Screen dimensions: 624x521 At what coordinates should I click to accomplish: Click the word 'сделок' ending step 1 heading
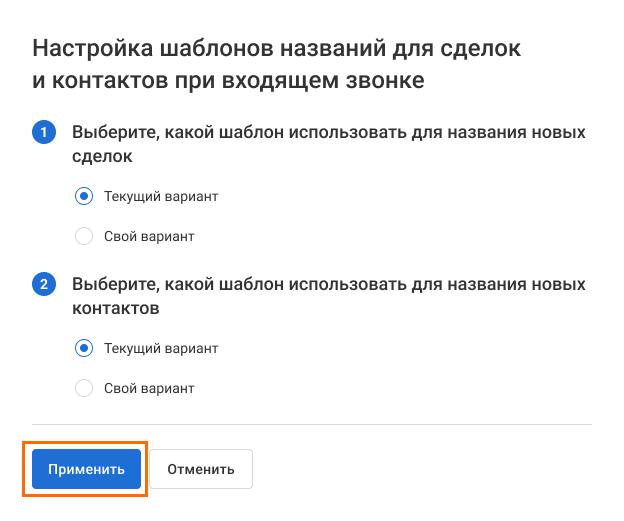102,157
